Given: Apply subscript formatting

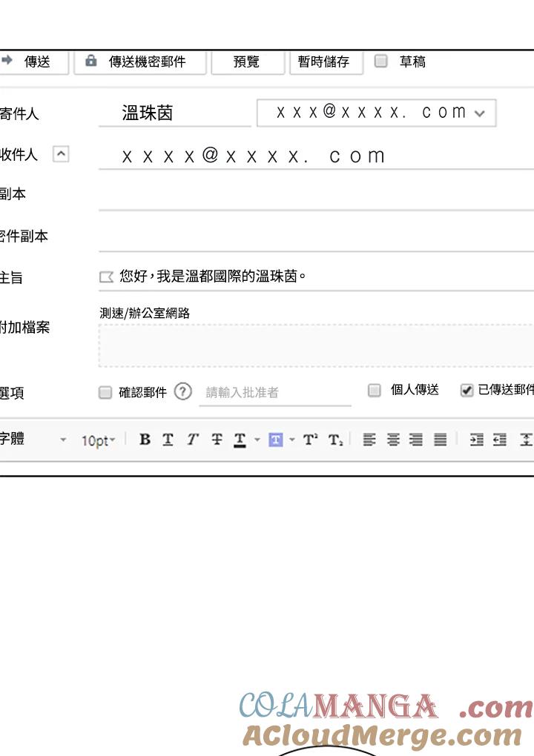Looking at the screenshot, I should click(336, 440).
